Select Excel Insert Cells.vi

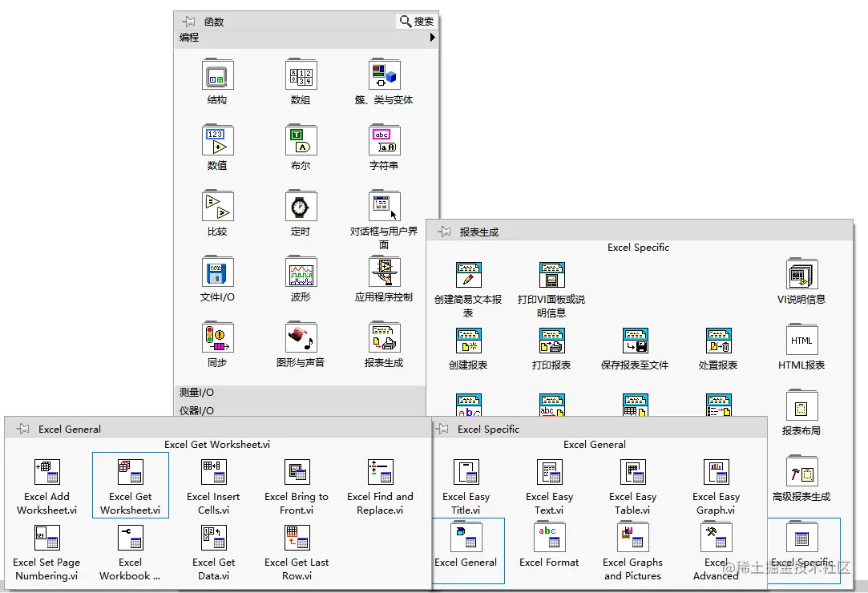pos(214,472)
